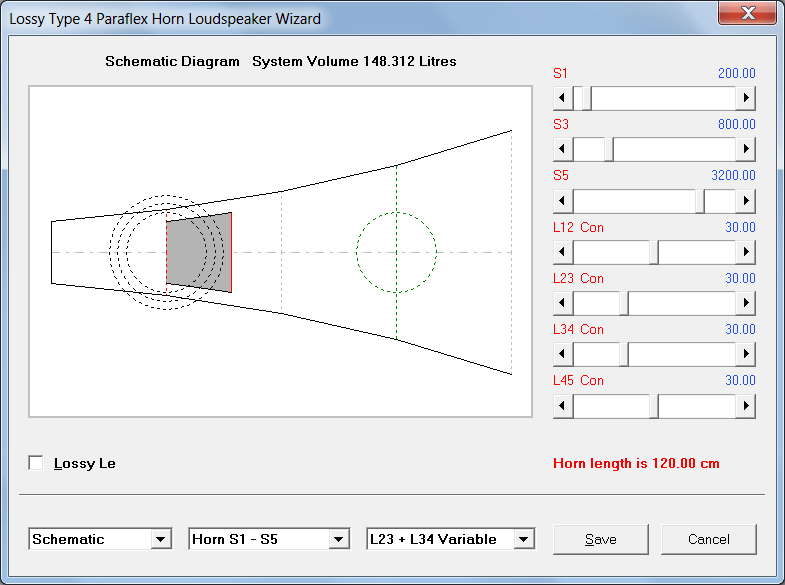Click the S3 value 800.00

(736, 124)
